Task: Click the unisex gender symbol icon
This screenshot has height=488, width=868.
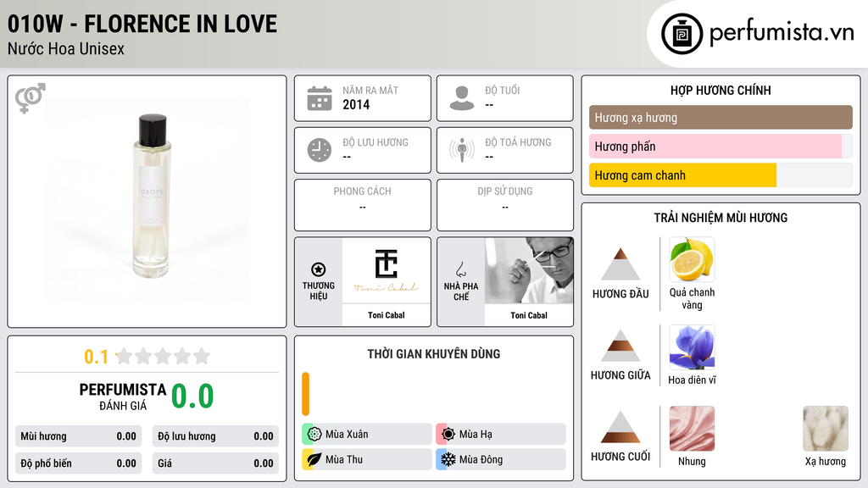Action: point(31,98)
